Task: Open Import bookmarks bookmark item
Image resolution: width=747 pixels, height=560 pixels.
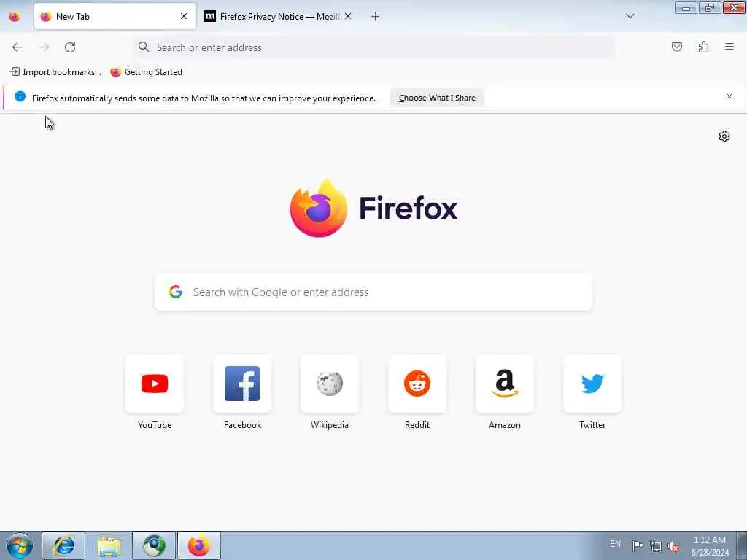Action: coord(55,72)
